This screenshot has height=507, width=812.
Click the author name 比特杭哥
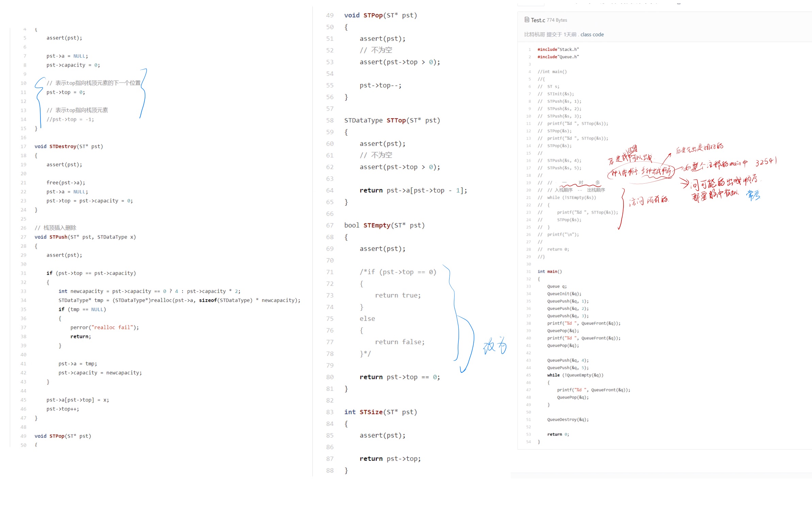[534, 34]
